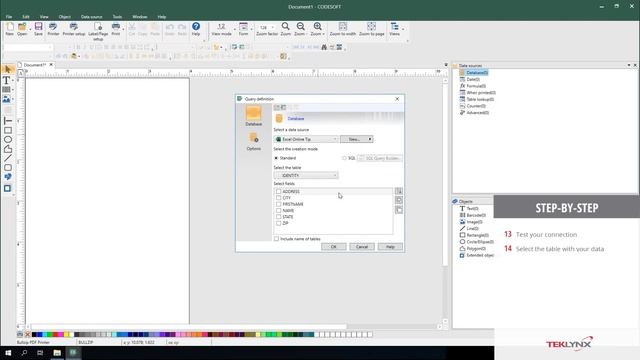Check the ADDRESS field checkbox

[278, 191]
